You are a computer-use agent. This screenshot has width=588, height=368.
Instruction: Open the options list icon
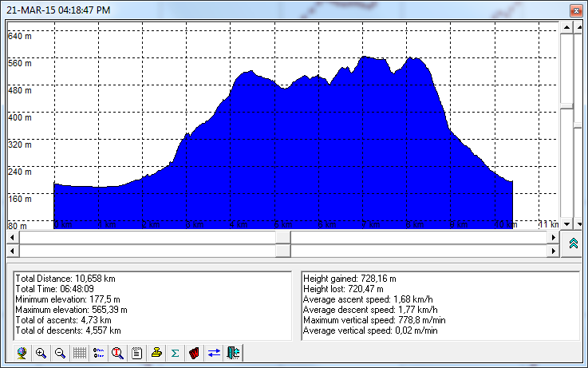pos(99,352)
